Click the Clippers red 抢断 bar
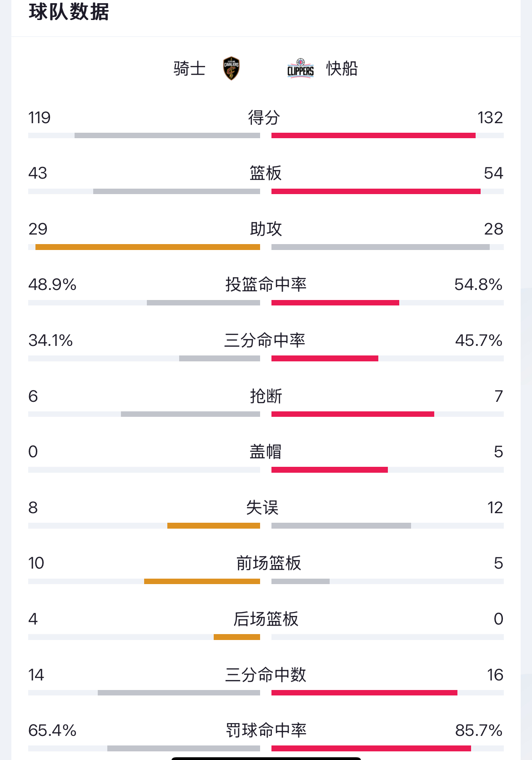This screenshot has height=760, width=532. click(x=353, y=414)
